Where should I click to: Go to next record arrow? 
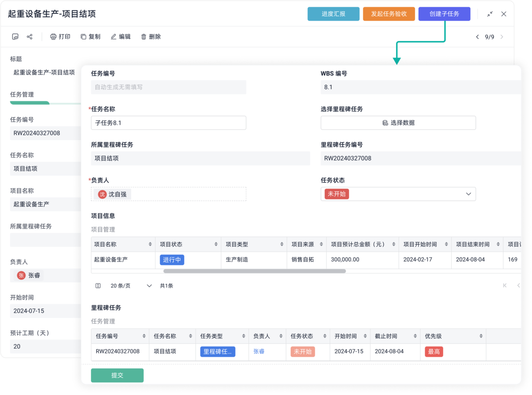[x=502, y=37]
